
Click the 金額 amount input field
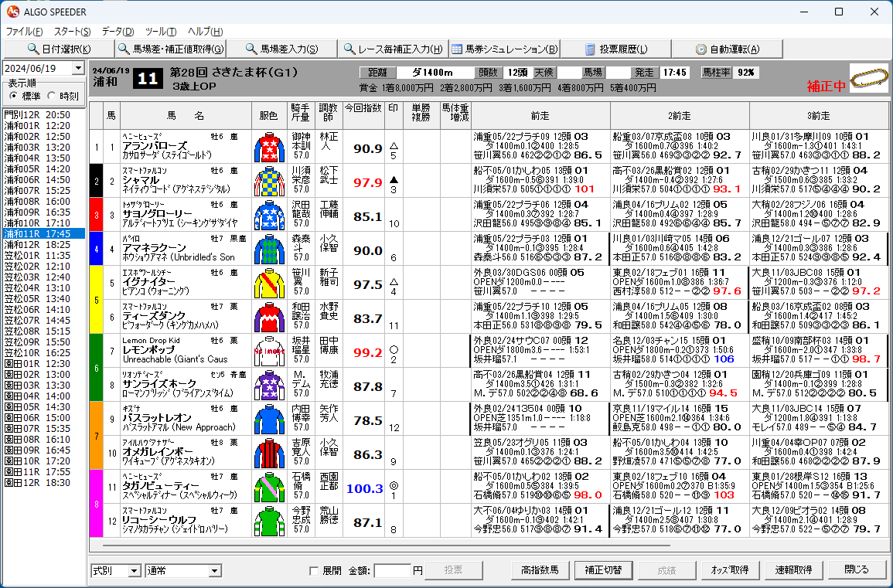pos(393,570)
